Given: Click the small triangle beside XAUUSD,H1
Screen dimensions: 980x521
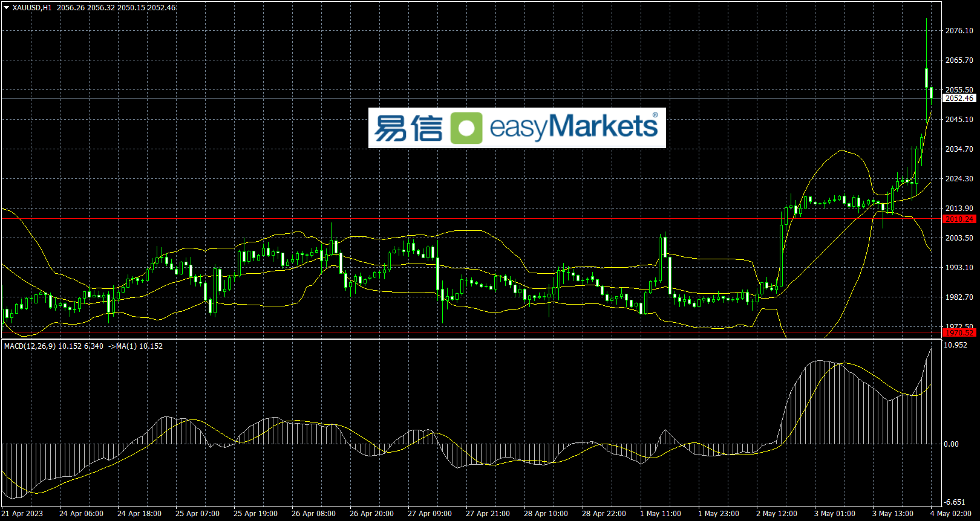Looking at the screenshot, I should click(7, 8).
